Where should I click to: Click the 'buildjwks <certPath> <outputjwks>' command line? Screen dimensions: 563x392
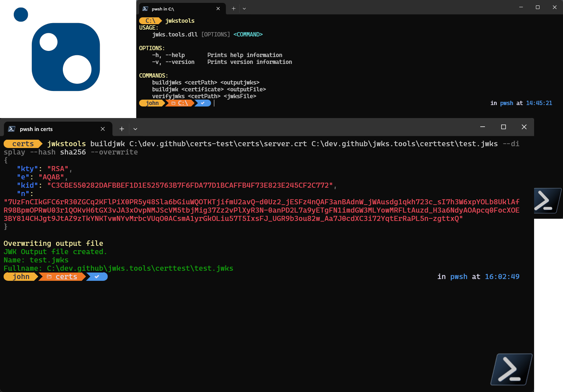click(x=206, y=83)
